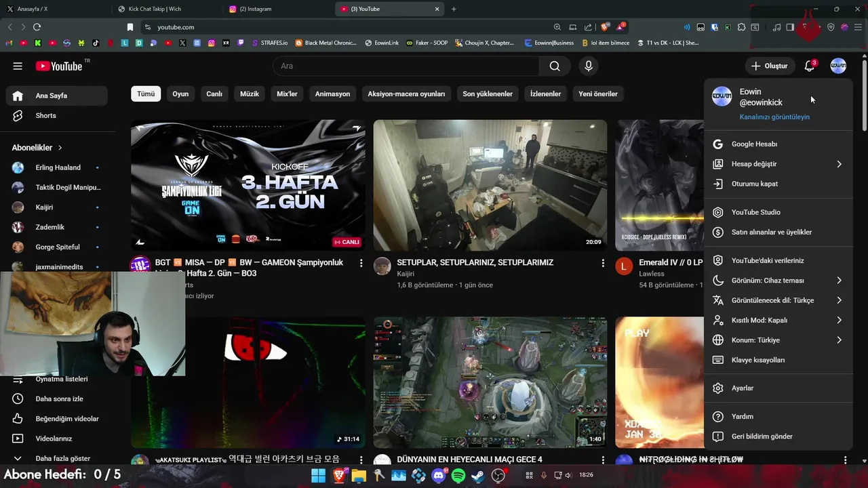The image size is (868, 488).
Task: Open YouTube Studio from menu
Action: [778, 212]
